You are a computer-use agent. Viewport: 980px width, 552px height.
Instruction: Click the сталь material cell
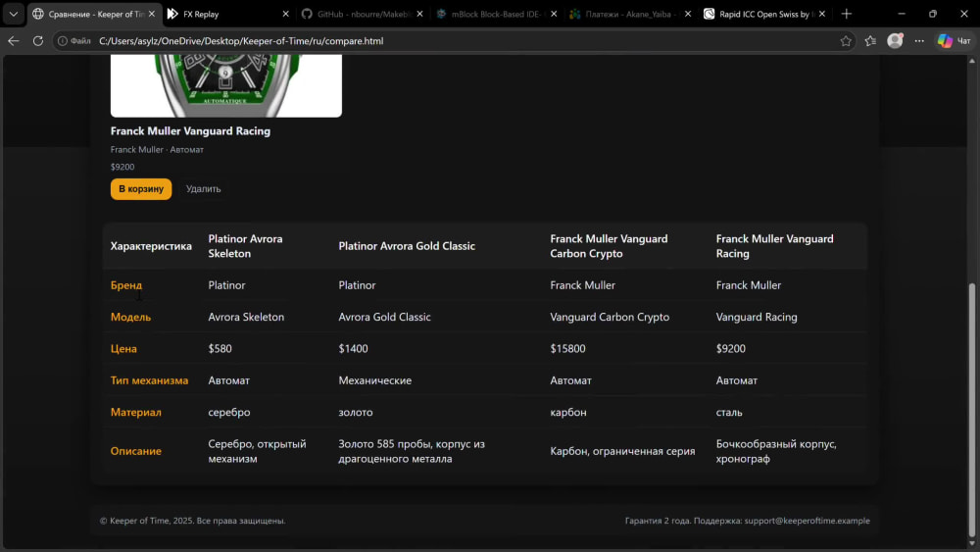pyautogui.click(x=729, y=412)
